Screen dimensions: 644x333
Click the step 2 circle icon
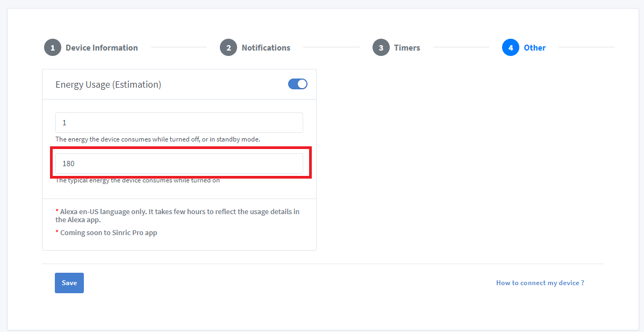tap(228, 48)
